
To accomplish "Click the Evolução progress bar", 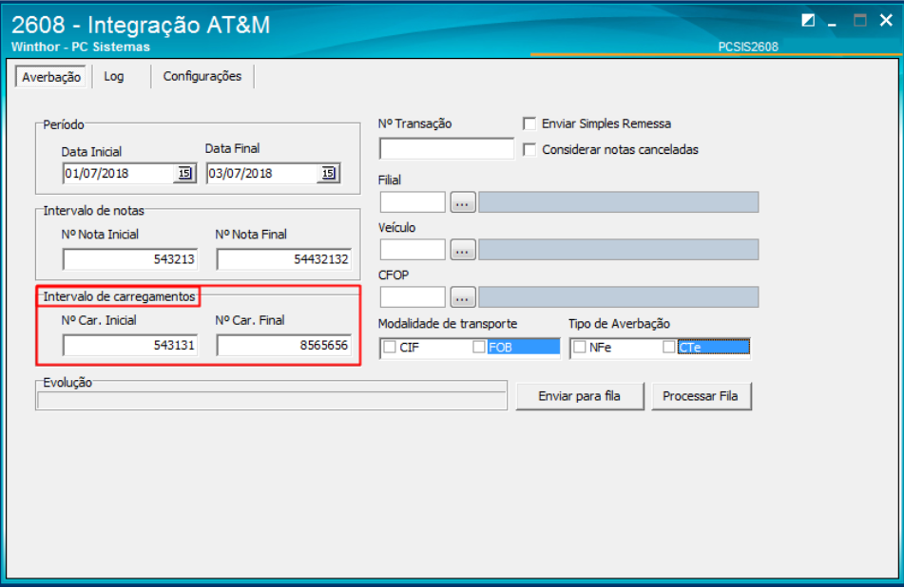I will [272, 401].
